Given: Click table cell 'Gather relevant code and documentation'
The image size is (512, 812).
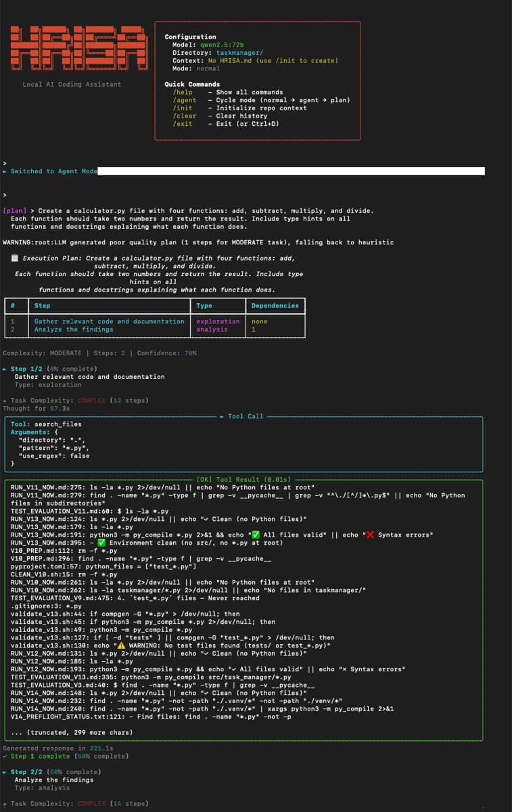Looking at the screenshot, I should [110, 321].
